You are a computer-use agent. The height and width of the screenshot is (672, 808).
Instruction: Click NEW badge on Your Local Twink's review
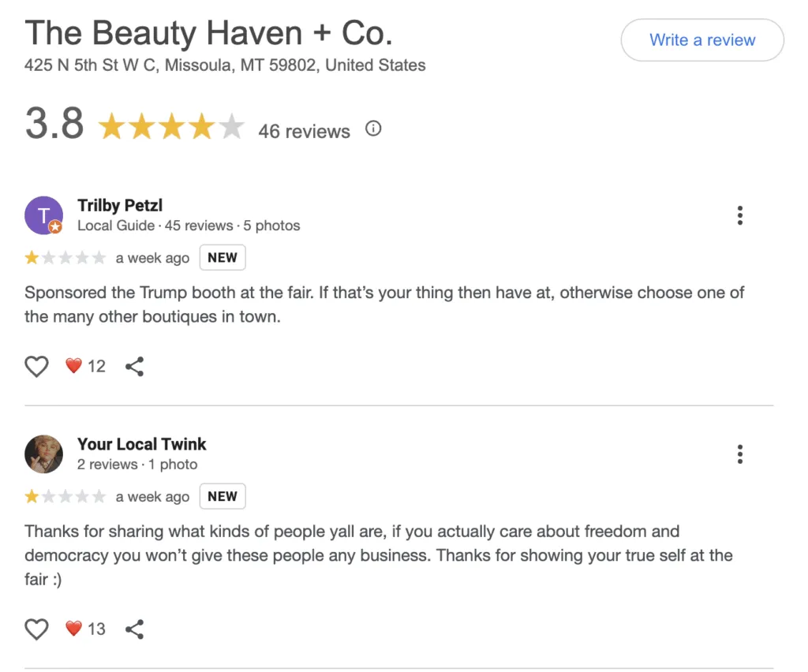coord(223,496)
